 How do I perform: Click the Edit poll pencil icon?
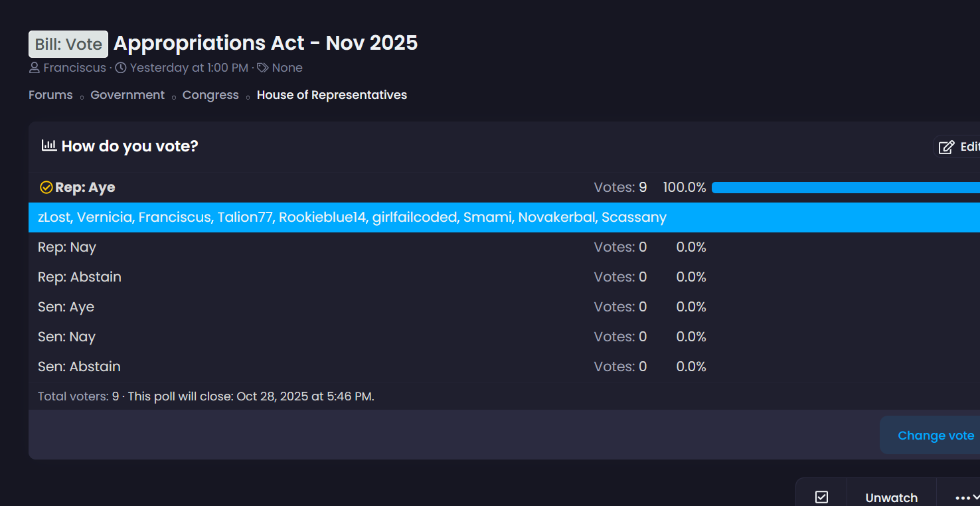(947, 147)
